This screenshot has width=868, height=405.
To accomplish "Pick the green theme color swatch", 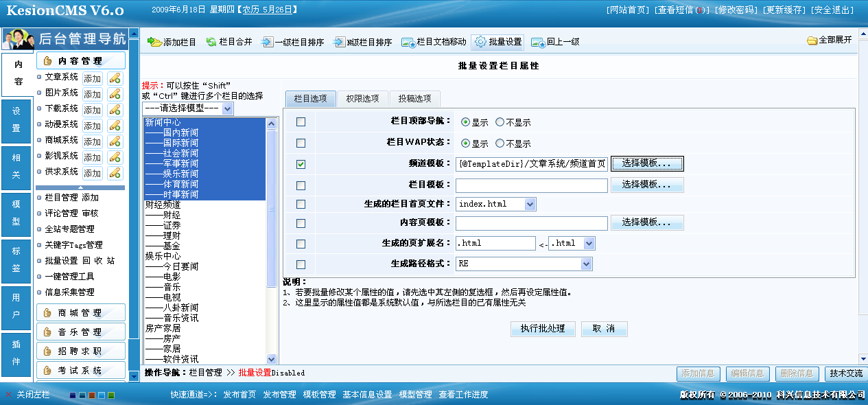I will pos(111,395).
